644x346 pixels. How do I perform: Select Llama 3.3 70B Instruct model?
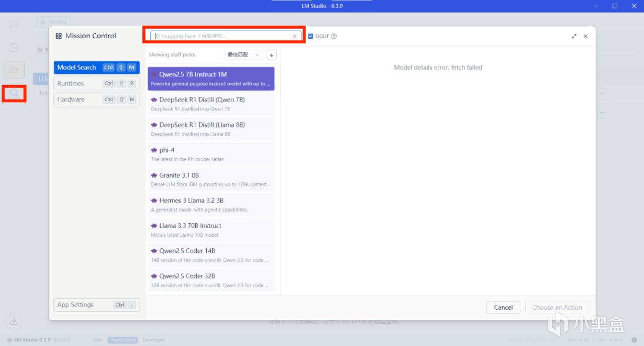(x=211, y=230)
